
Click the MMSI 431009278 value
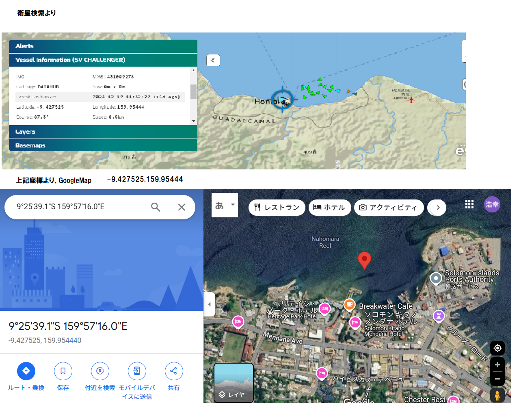point(121,77)
